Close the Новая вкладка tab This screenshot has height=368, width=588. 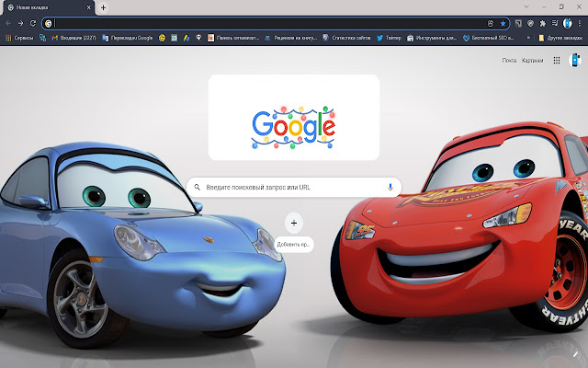point(89,7)
